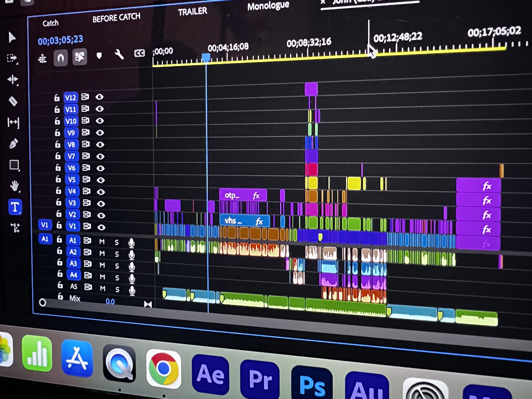Select the Ripple Edit tool
The image size is (532, 399).
click(x=13, y=79)
